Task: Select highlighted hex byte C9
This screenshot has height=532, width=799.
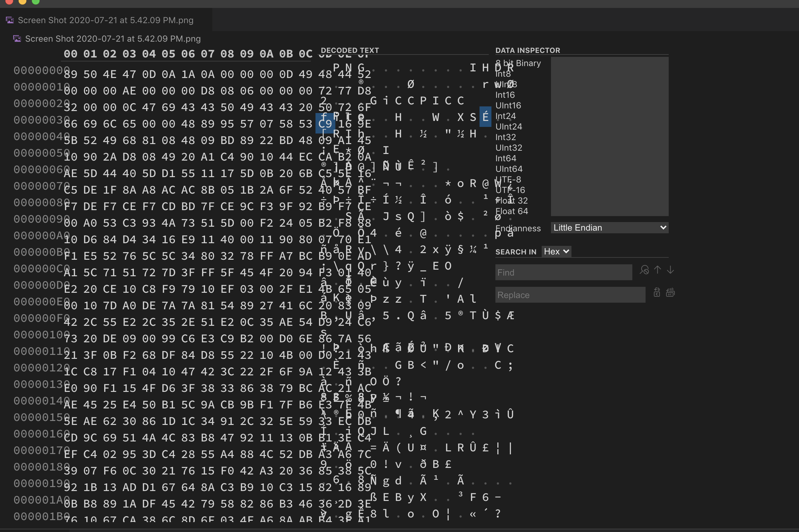Action: click(x=325, y=124)
